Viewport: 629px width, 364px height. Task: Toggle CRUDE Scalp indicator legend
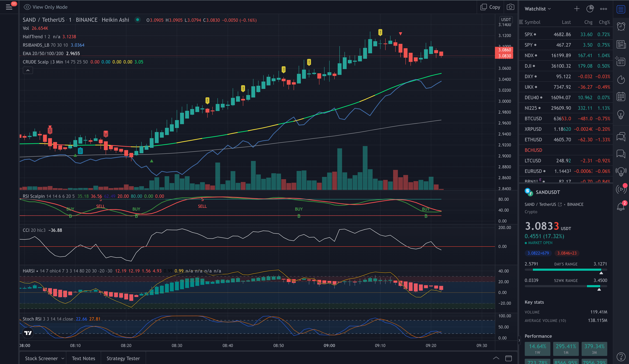83,62
